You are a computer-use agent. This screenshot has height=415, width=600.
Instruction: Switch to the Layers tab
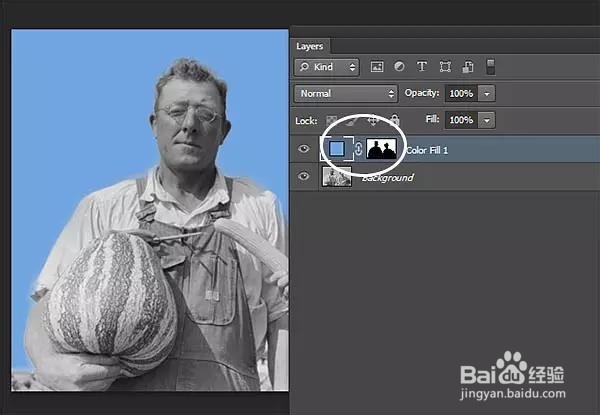coord(310,46)
